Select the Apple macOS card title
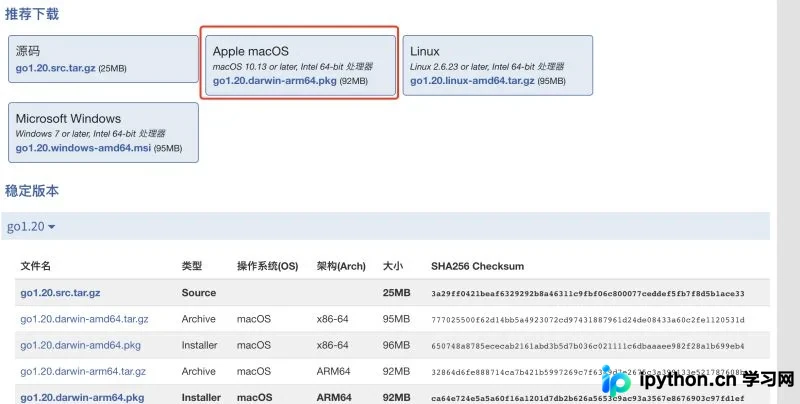The image size is (800, 404). click(x=251, y=51)
